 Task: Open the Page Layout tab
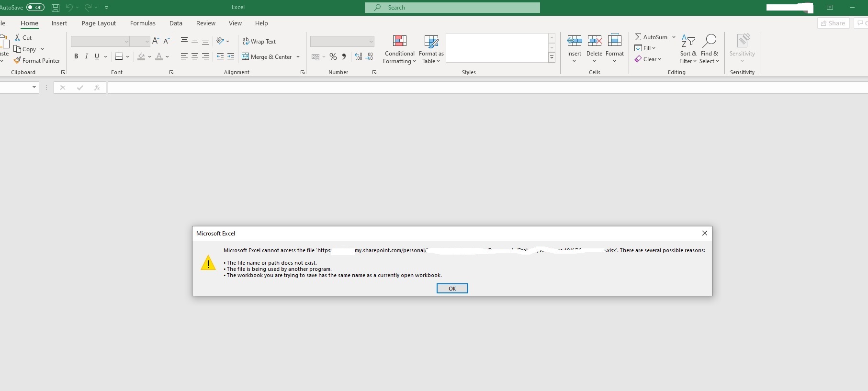click(99, 23)
